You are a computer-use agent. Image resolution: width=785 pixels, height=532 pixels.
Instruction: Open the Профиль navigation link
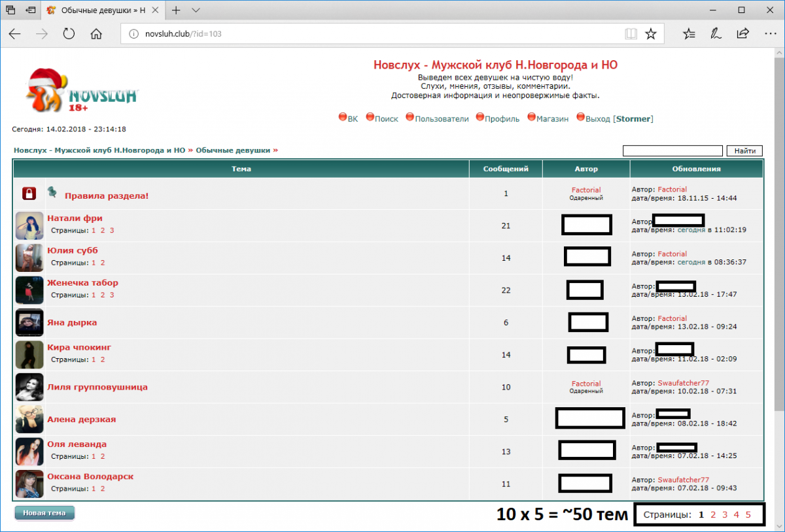pos(502,119)
